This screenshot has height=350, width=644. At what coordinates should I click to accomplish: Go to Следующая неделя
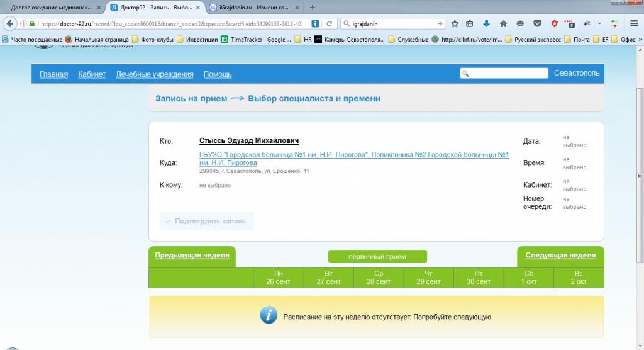coord(560,256)
